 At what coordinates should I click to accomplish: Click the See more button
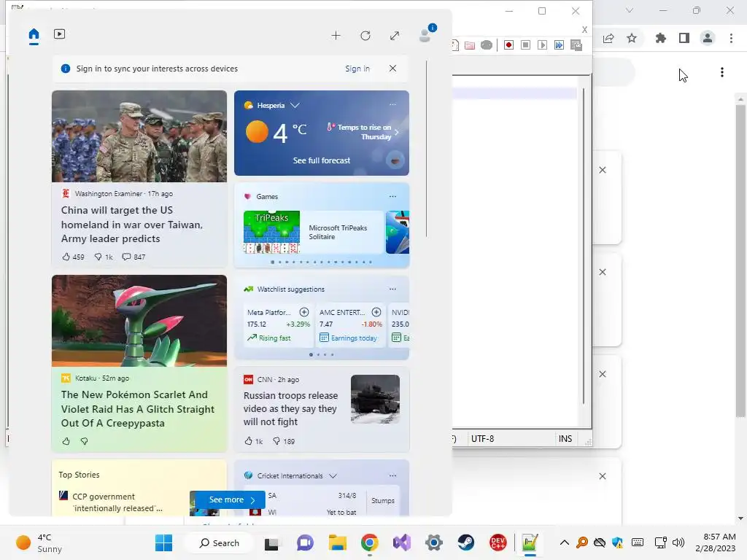[230, 499]
